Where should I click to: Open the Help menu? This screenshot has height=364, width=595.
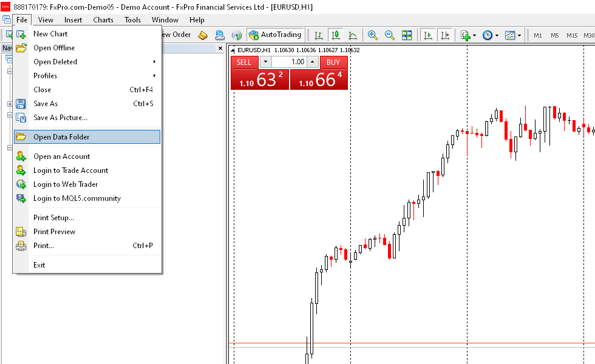(197, 20)
